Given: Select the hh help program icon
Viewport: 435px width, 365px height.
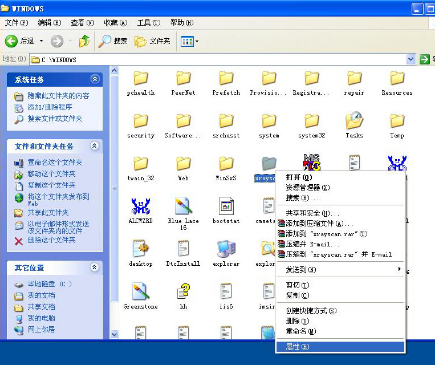Looking at the screenshot, I should [183, 292].
